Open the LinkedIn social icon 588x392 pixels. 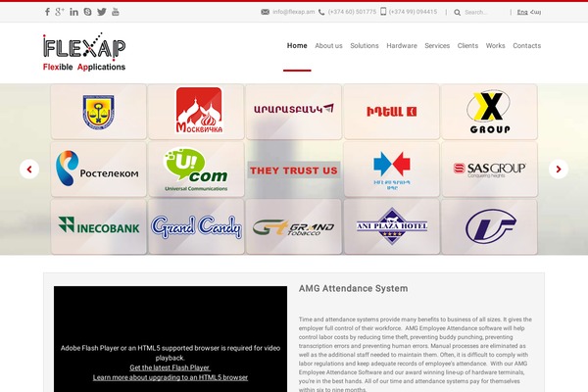point(73,12)
